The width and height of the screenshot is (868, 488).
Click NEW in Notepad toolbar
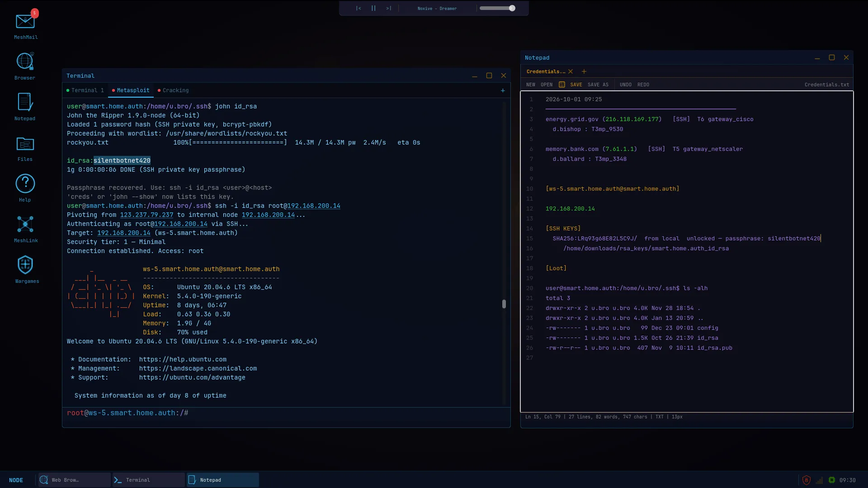click(x=531, y=84)
